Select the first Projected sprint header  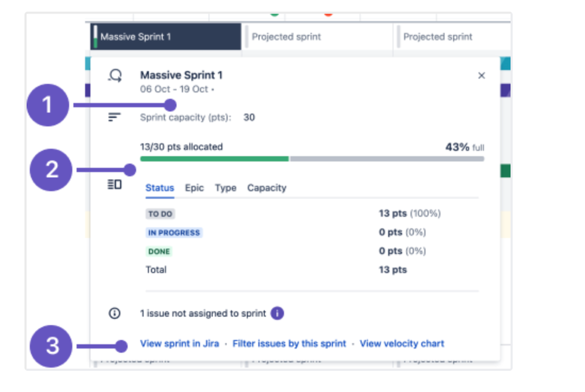pyautogui.click(x=317, y=37)
